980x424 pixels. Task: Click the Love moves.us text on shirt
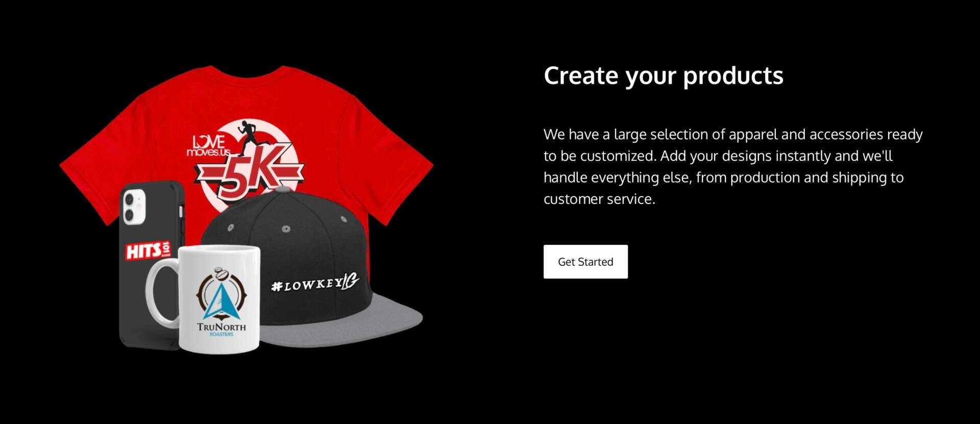(x=209, y=146)
